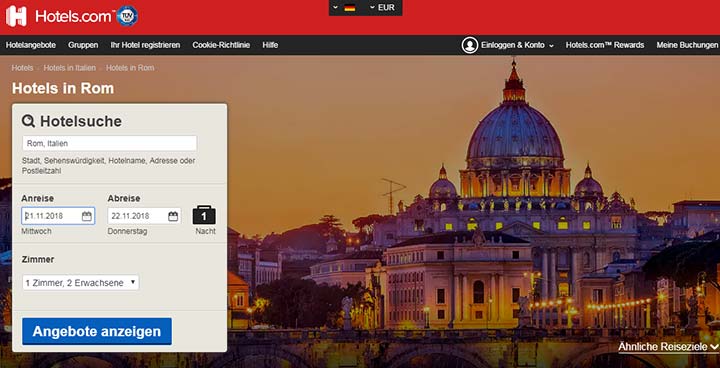Click the account avatar icon
This screenshot has height=368, width=720.
click(x=470, y=45)
